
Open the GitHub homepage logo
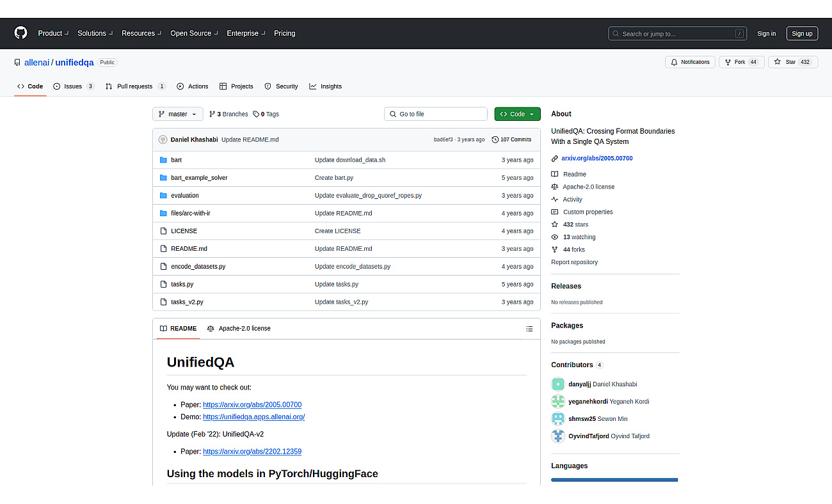tap(21, 33)
